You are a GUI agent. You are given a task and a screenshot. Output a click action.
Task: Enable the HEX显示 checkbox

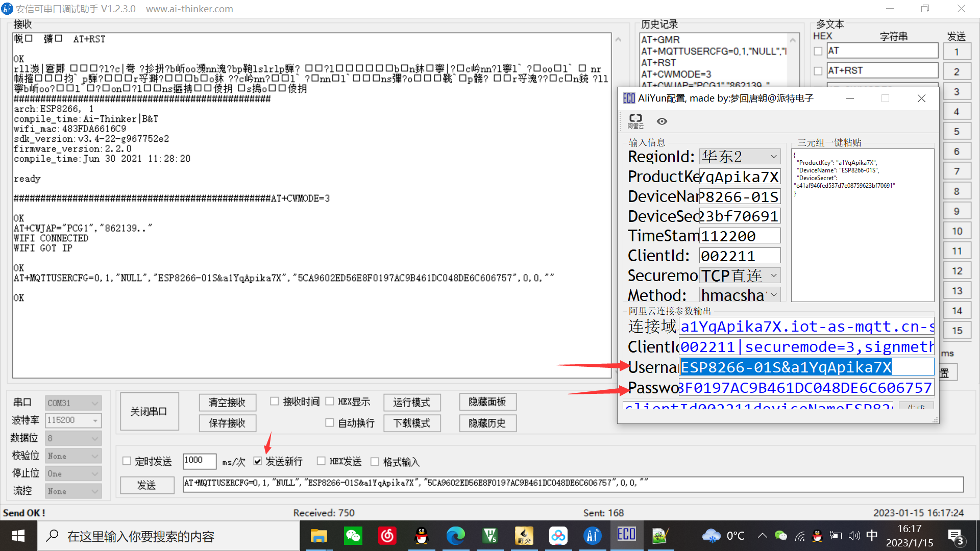tap(330, 402)
